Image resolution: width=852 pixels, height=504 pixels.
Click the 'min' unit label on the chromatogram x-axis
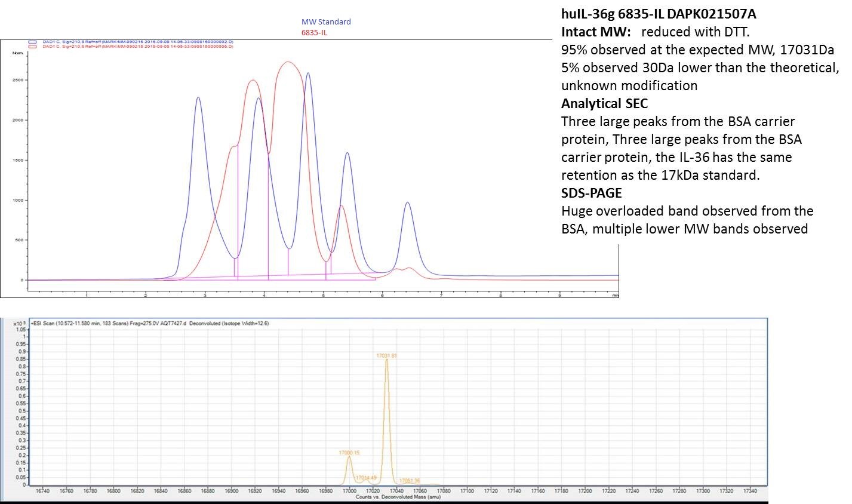(616, 295)
